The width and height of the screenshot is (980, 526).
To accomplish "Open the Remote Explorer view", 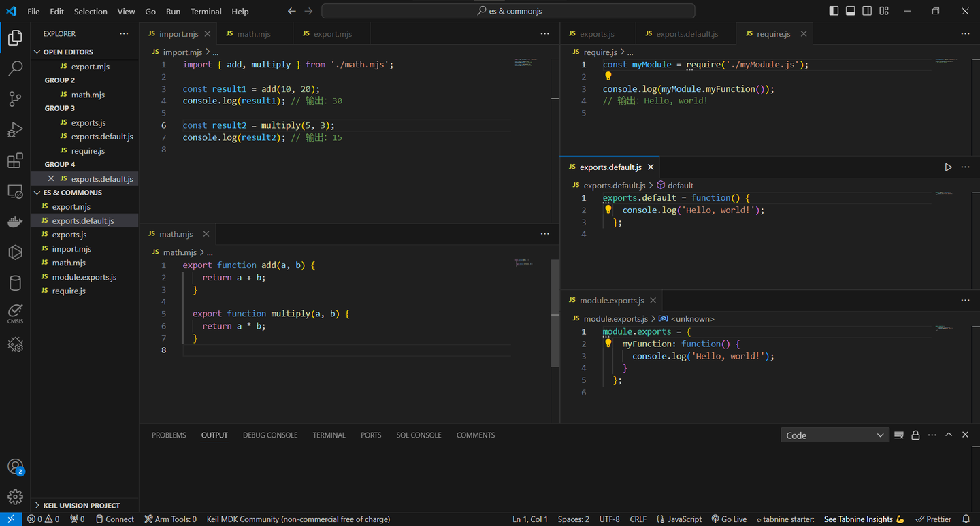I will pyautogui.click(x=15, y=192).
